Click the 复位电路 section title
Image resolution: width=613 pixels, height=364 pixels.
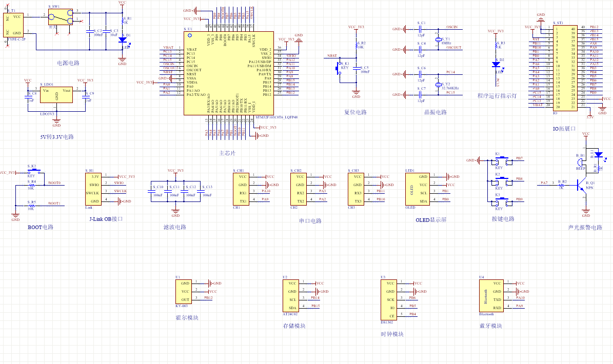click(355, 112)
